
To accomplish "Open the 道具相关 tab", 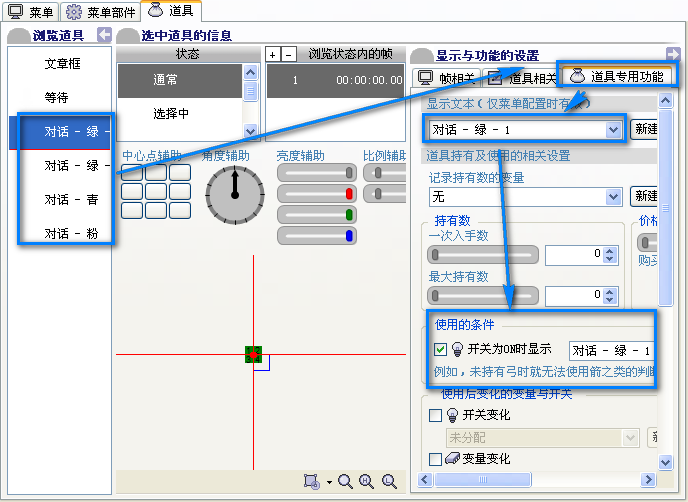I will [x=521, y=78].
